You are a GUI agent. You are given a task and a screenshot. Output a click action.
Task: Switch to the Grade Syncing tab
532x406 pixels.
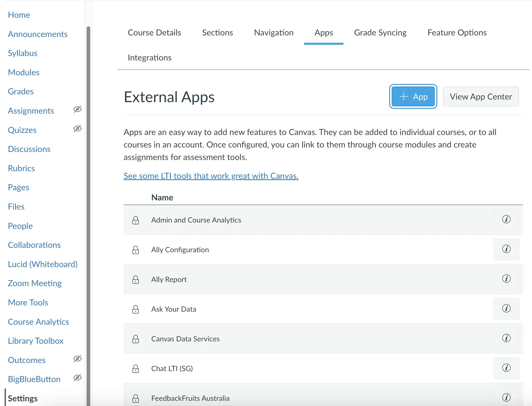380,33
